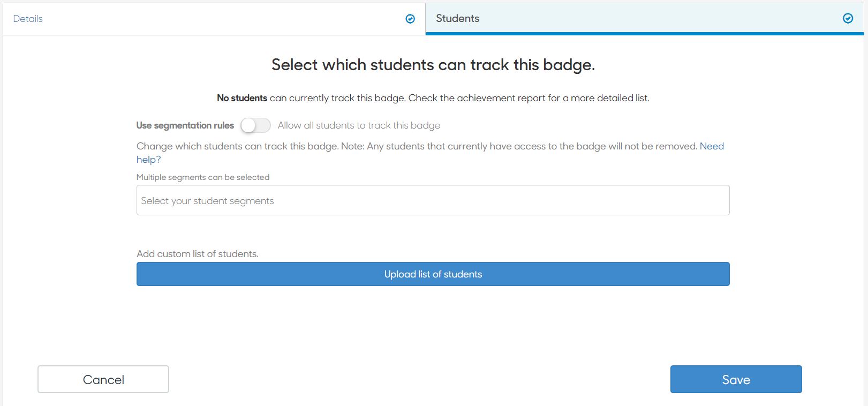Click the blue underline beneath the Students tab
868x406 pixels.
click(645, 34)
